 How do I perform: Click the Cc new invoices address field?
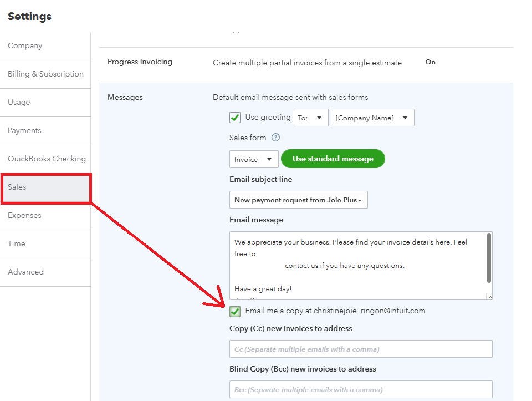click(361, 349)
